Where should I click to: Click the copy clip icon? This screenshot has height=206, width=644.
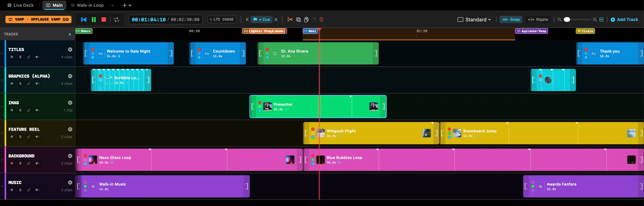(306, 19)
